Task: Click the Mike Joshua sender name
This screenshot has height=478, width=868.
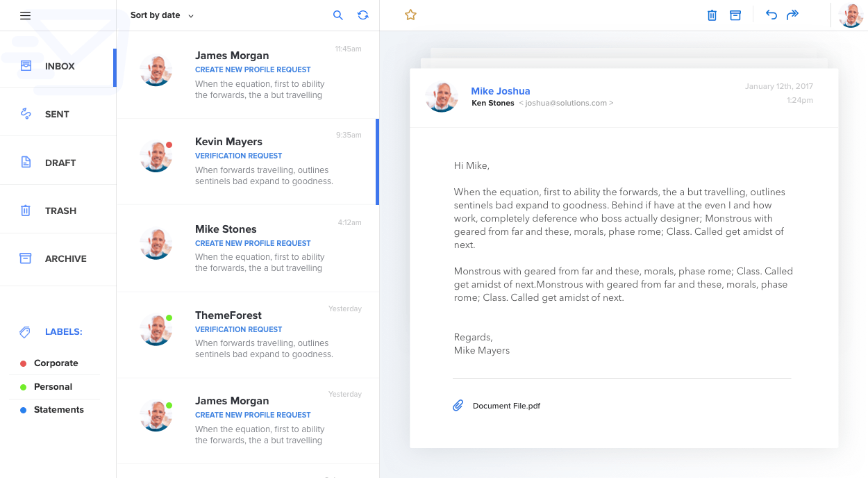Action: 500,91
